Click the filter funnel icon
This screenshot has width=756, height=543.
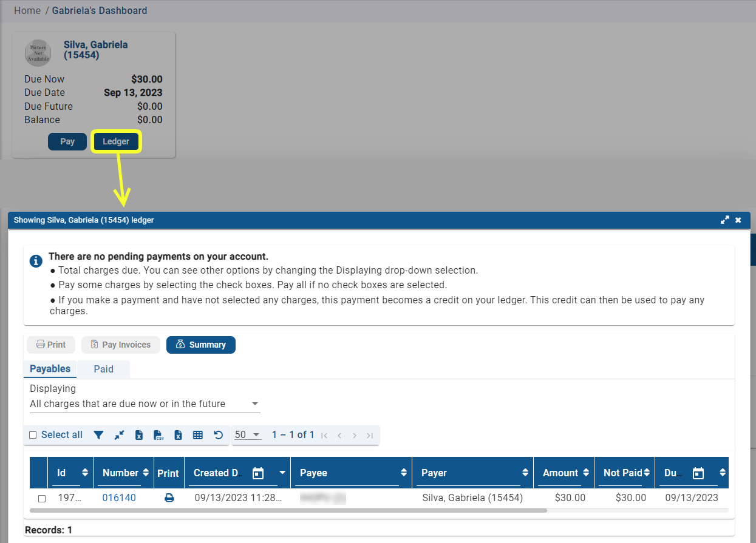point(98,435)
